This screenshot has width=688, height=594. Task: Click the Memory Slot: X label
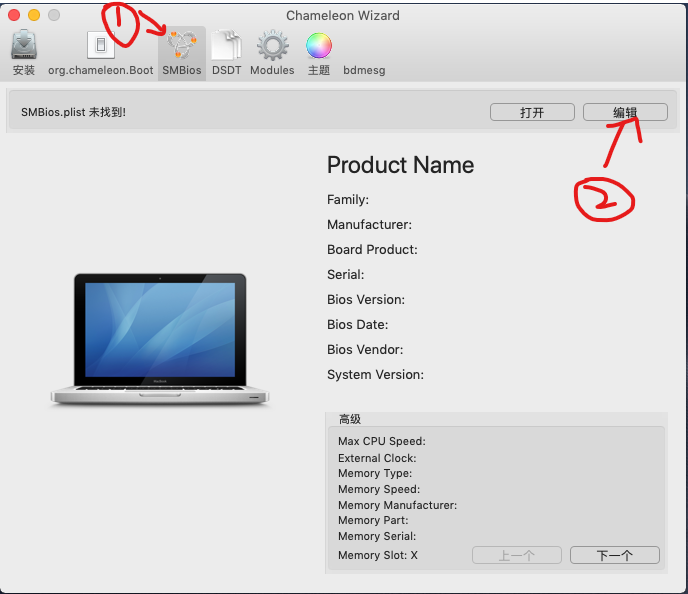(378, 555)
